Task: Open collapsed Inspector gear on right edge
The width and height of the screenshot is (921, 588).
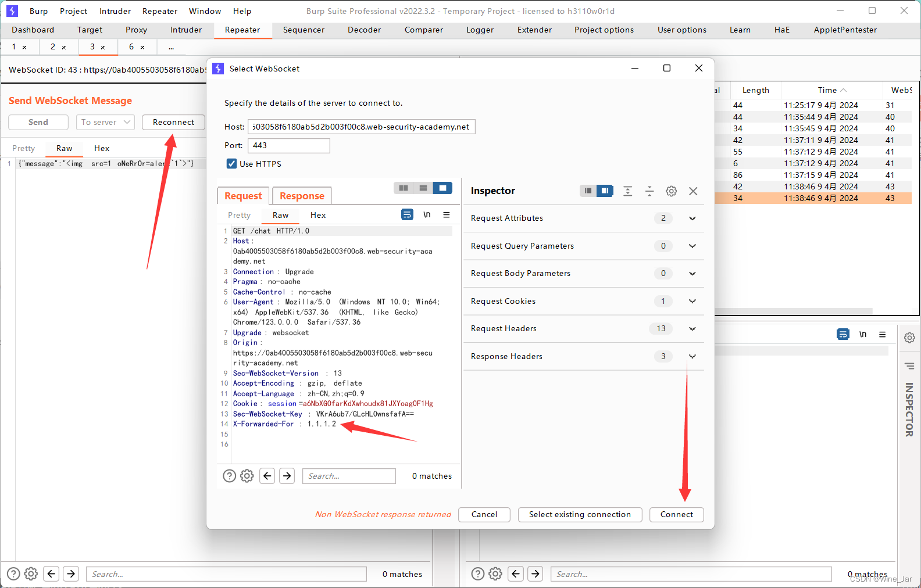Action: click(910, 338)
